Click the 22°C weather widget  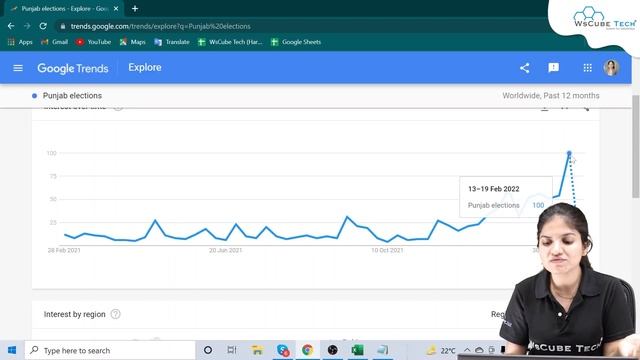point(441,350)
